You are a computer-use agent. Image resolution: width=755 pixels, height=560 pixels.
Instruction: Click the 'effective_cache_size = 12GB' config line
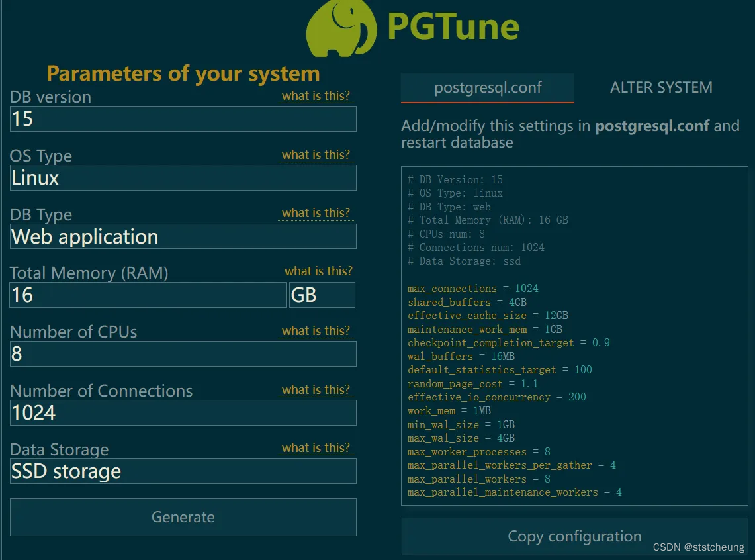pyautogui.click(x=488, y=315)
